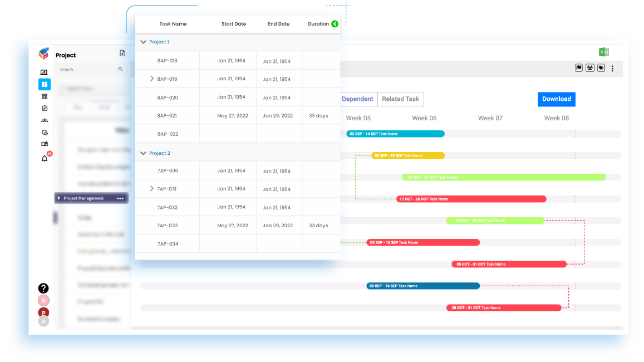
Task: Open the widgets apps sidebar icon
Action: pos(45,96)
